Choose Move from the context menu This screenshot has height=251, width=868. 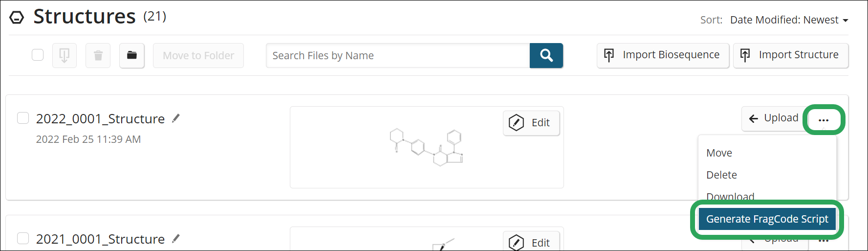[x=719, y=153]
